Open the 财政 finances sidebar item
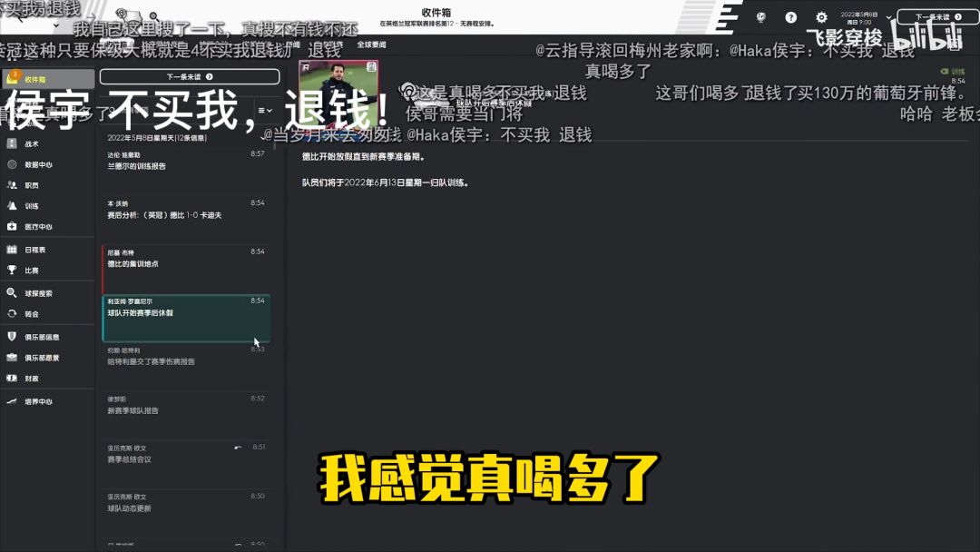The image size is (980, 552). 47,379
